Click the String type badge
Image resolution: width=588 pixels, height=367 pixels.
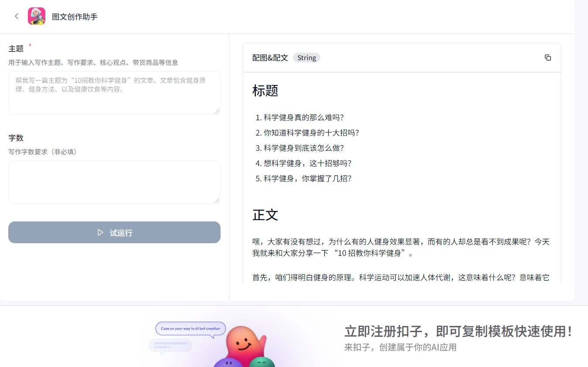[x=306, y=58]
